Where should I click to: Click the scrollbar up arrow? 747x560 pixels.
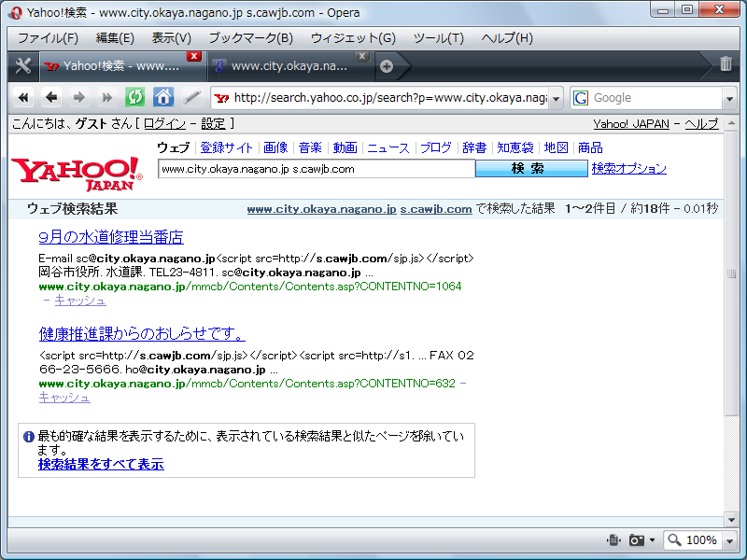pyautogui.click(x=731, y=124)
